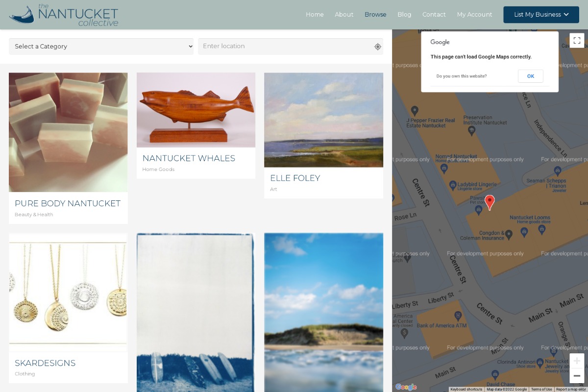This screenshot has width=588, height=392.
Task: Open the Select a Category dropdown
Action: [x=101, y=47]
